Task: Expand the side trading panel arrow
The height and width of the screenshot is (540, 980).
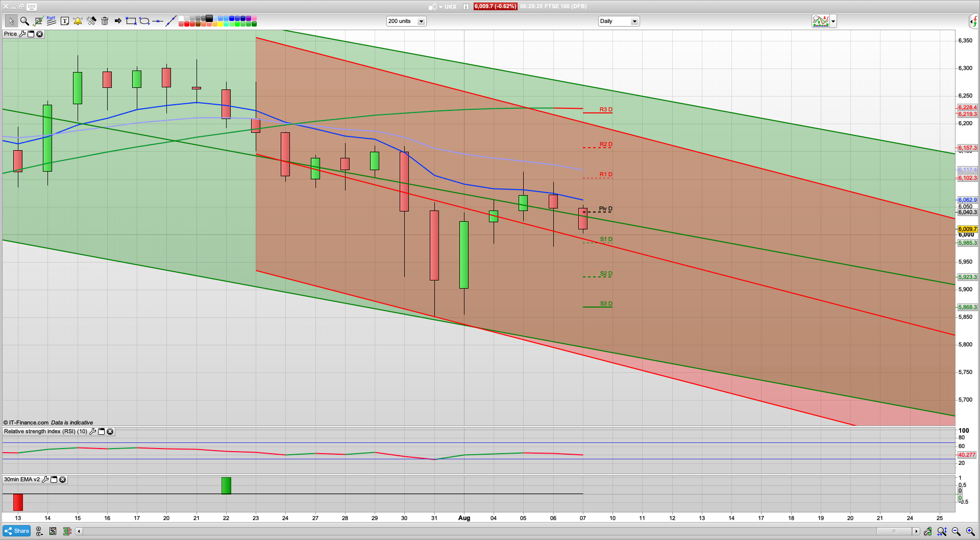Action: point(974,21)
